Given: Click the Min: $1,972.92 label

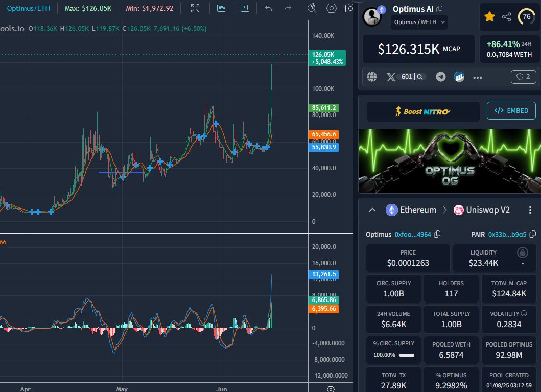Looking at the screenshot, I should pyautogui.click(x=149, y=8).
